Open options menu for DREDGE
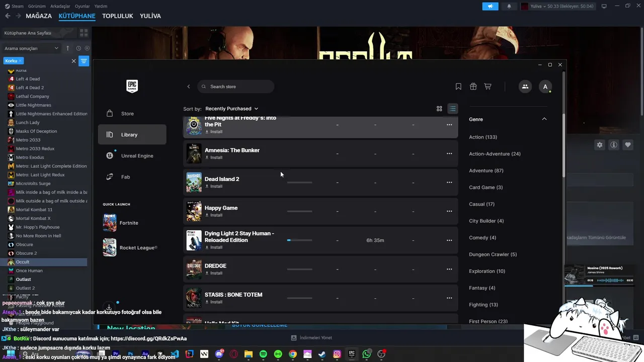 (x=449, y=269)
